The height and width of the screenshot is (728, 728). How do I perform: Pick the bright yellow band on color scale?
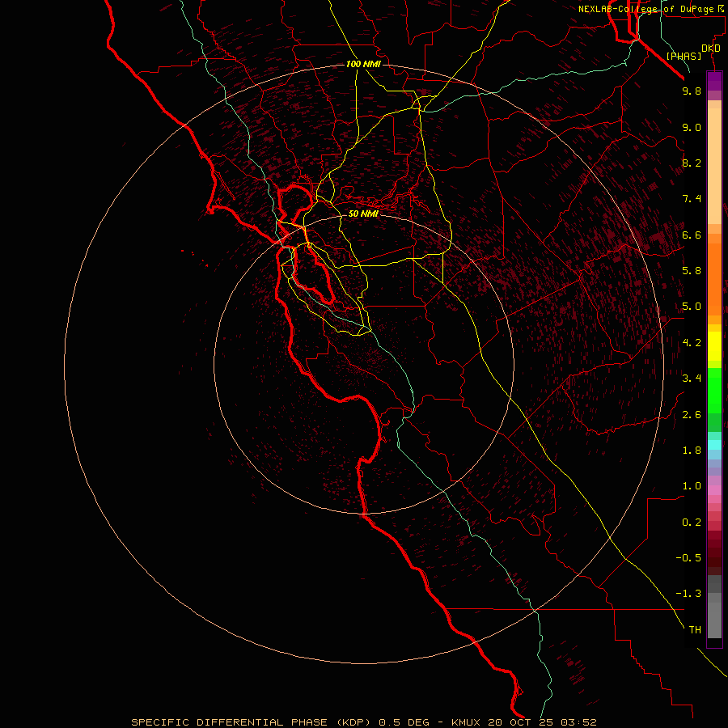[714, 346]
